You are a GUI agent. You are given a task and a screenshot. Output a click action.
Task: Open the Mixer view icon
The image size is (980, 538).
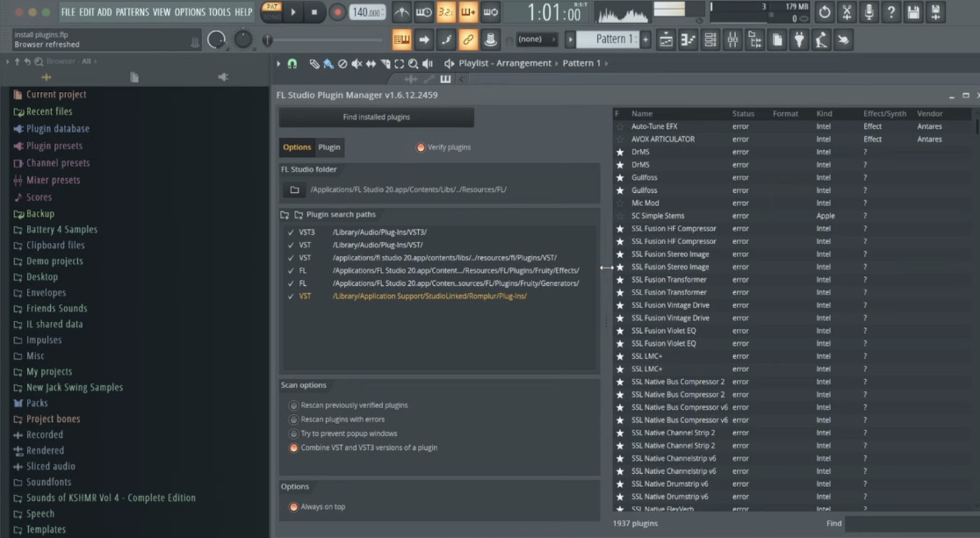click(x=733, y=40)
